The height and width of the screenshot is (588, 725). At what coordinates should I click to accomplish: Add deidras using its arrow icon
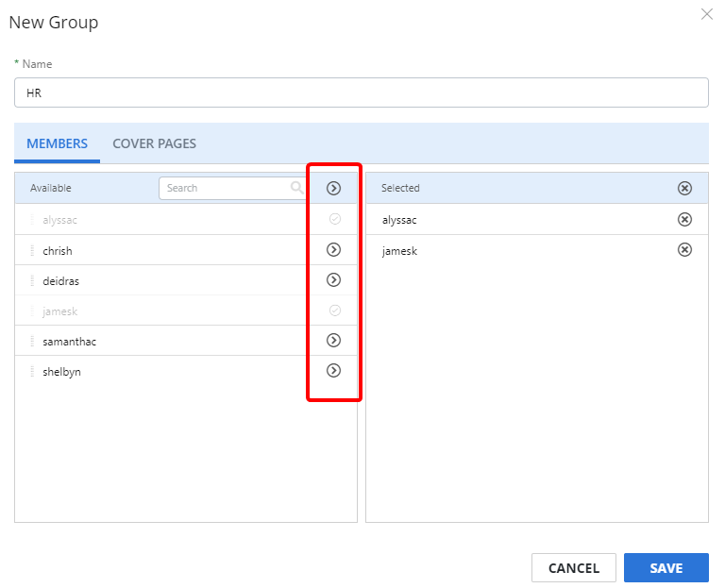(333, 280)
